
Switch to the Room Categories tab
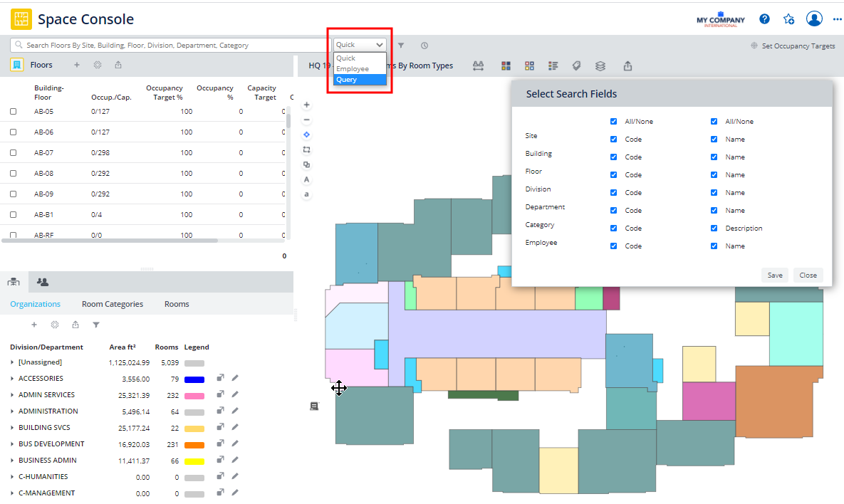point(113,304)
